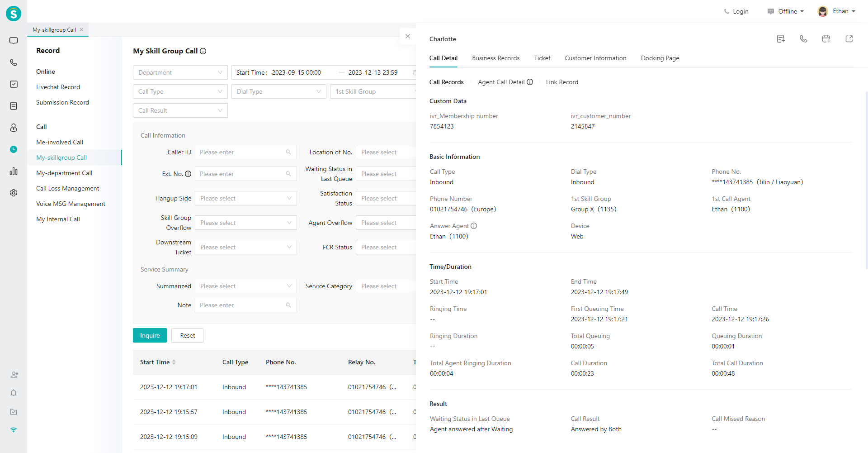This screenshot has height=453, width=868.
Task: Click the info icon beside Agent Call Detail
Action: 530,82
